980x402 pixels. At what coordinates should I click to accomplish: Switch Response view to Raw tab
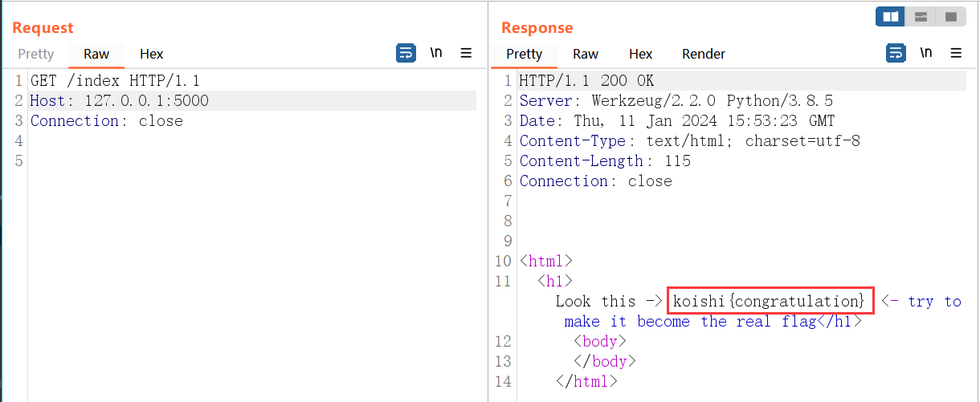pyautogui.click(x=586, y=54)
